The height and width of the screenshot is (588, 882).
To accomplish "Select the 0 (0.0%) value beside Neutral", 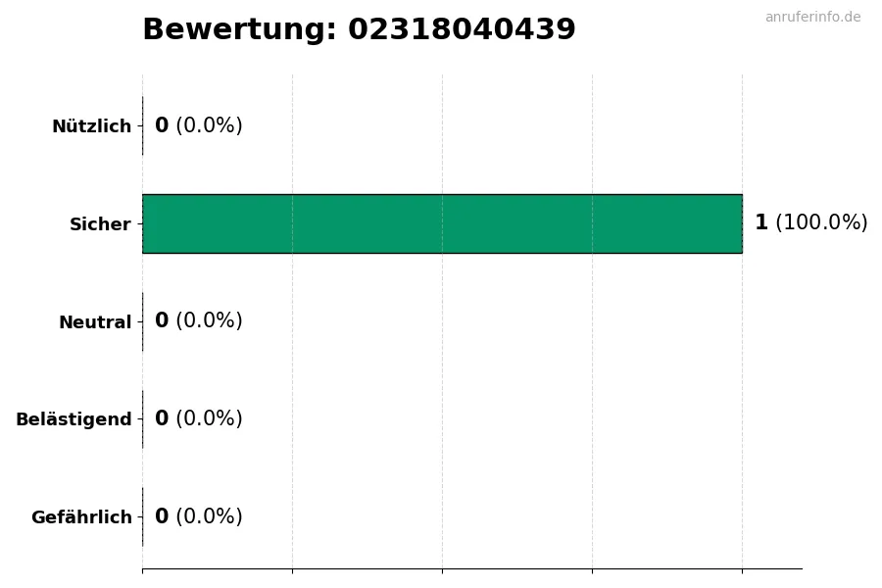I will coord(198,321).
